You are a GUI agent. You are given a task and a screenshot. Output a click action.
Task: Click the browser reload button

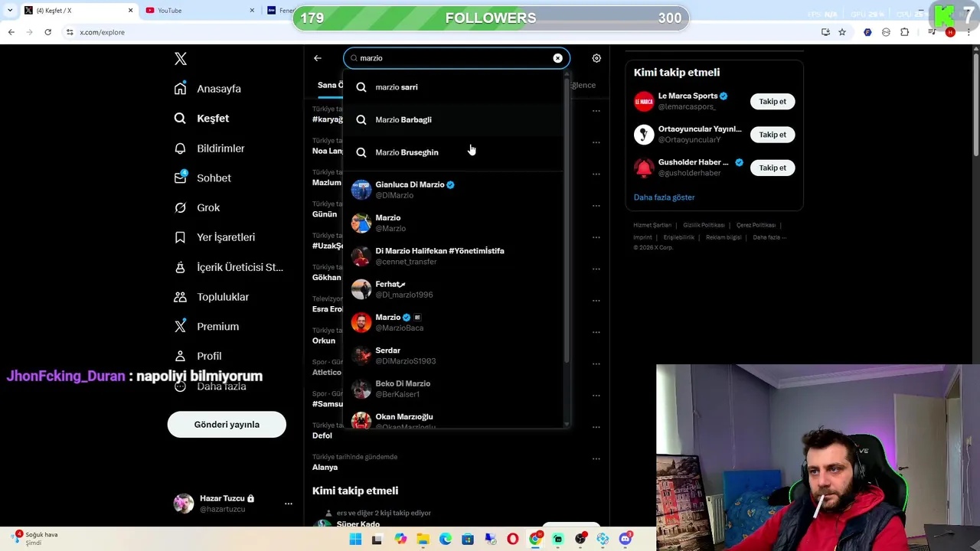pos(47,32)
